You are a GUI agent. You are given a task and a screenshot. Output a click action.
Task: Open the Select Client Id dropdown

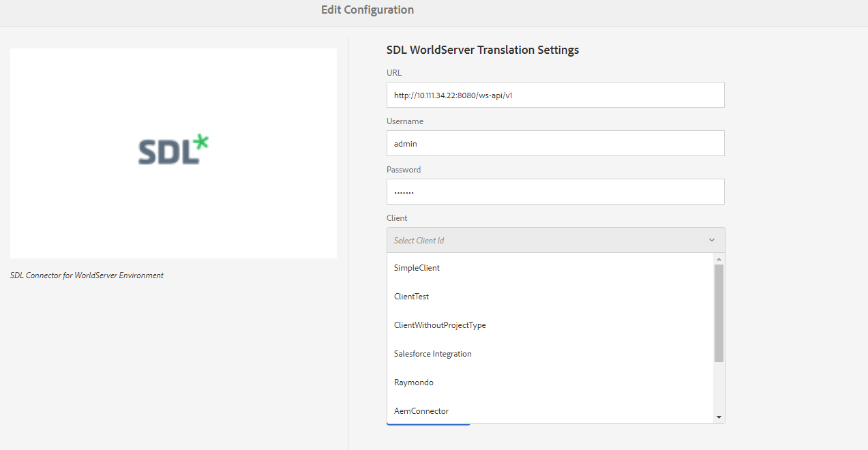click(556, 240)
